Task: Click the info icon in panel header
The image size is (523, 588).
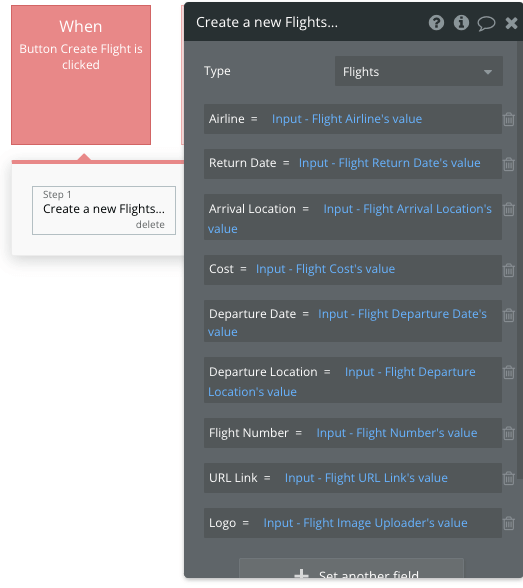Action: 461,23
